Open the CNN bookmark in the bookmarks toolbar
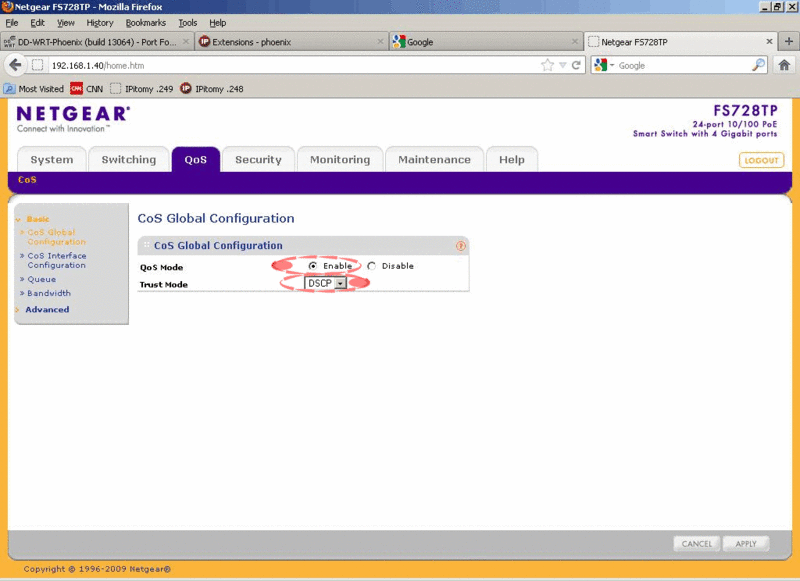 [x=86, y=89]
